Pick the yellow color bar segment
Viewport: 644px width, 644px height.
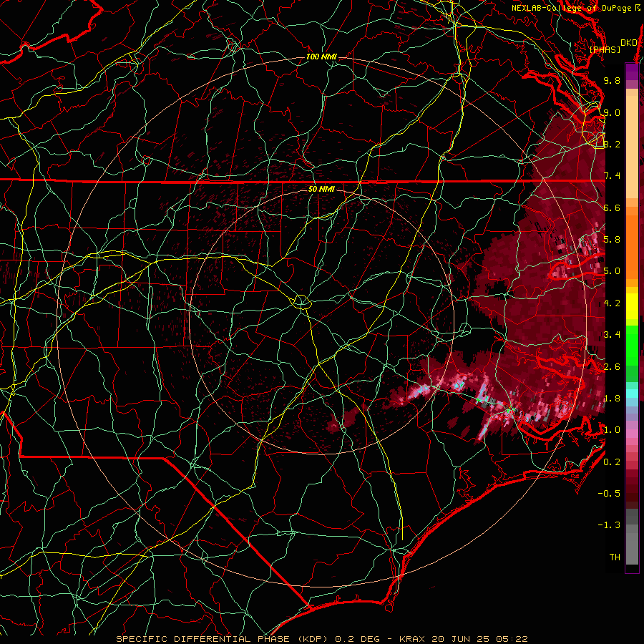click(x=632, y=306)
